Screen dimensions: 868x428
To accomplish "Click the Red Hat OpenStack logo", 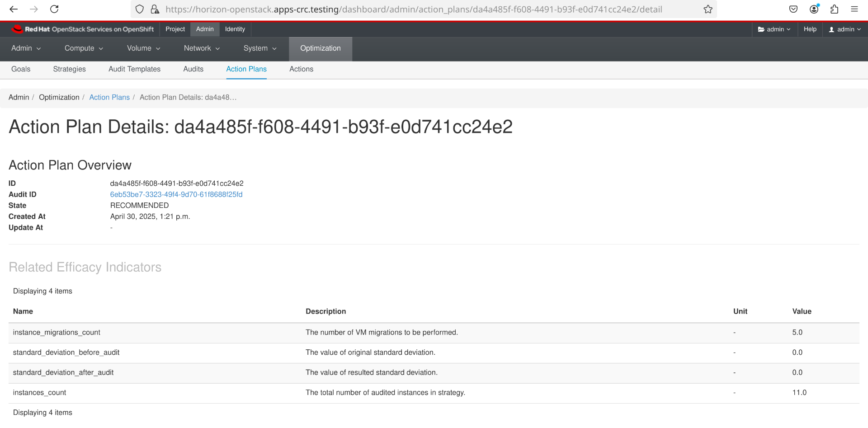I will [x=83, y=29].
